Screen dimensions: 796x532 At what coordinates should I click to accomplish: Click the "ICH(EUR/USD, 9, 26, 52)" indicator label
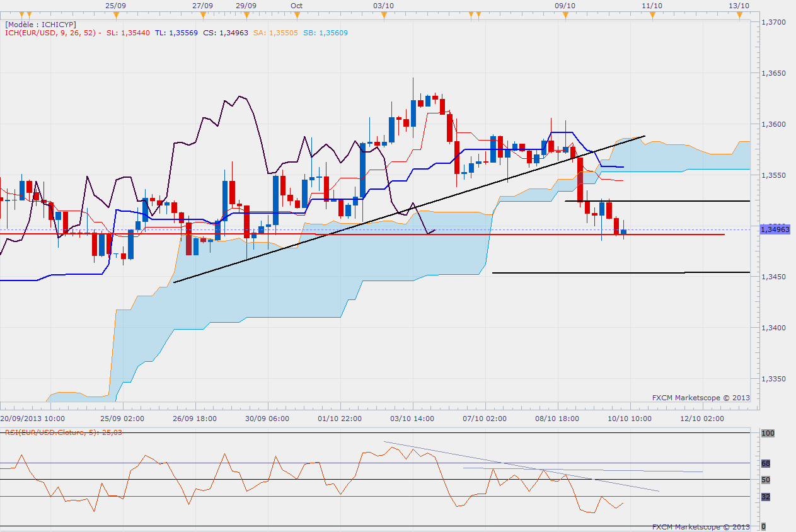tap(50, 33)
